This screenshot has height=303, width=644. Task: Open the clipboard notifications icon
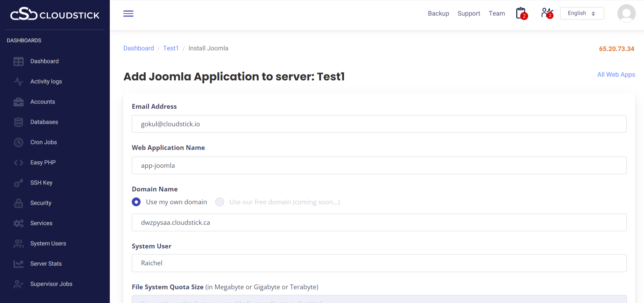[x=521, y=13]
